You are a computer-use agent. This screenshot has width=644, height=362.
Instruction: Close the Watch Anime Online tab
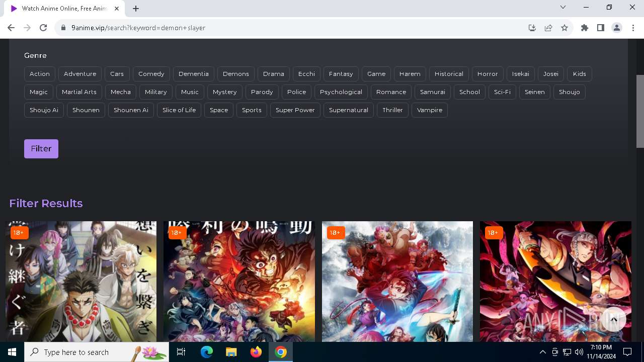coord(117,9)
